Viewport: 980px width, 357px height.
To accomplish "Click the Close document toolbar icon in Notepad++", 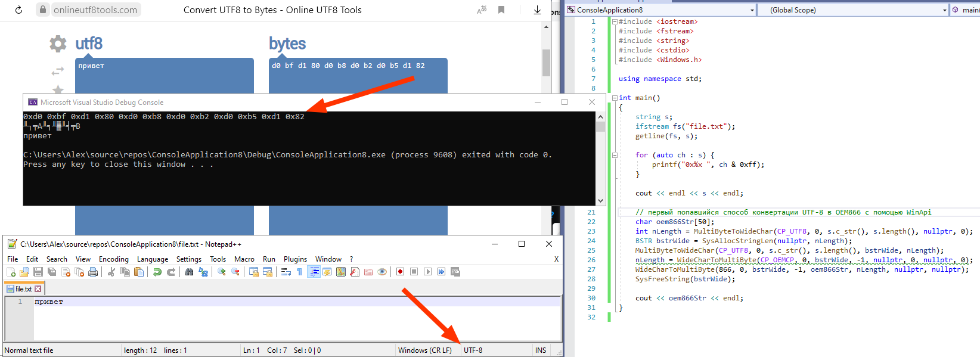I will [66, 272].
